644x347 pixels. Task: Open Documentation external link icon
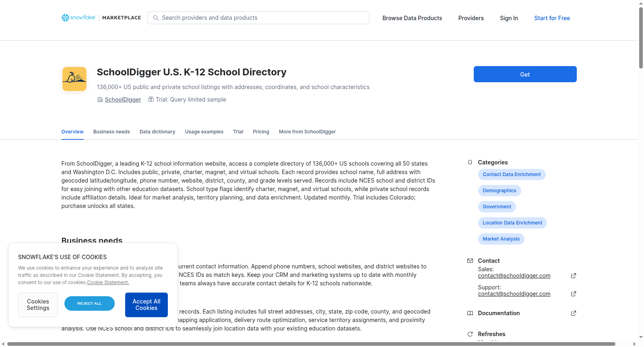click(574, 313)
